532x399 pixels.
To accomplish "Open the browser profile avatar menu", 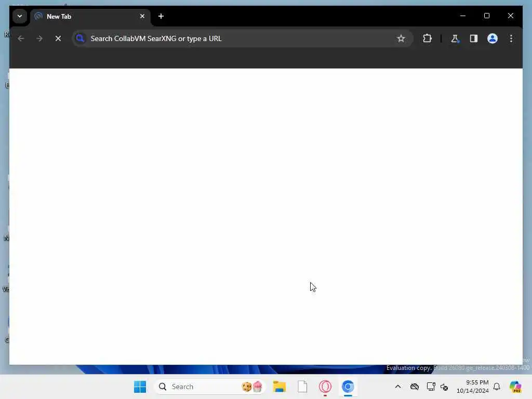I will (x=493, y=38).
